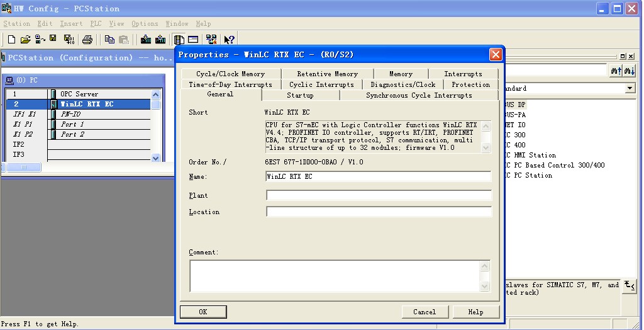Click the horizontal scrollbar thumb under rack
The height and width of the screenshot is (330, 644).
click(x=23, y=167)
